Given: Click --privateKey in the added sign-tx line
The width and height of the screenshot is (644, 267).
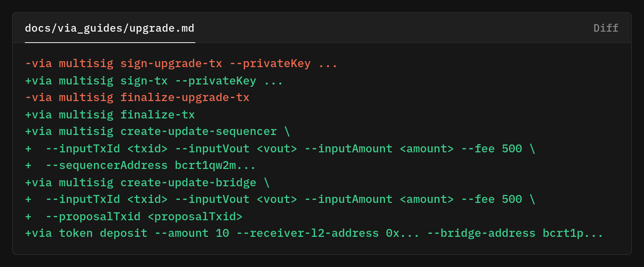Looking at the screenshot, I should click(215, 81).
